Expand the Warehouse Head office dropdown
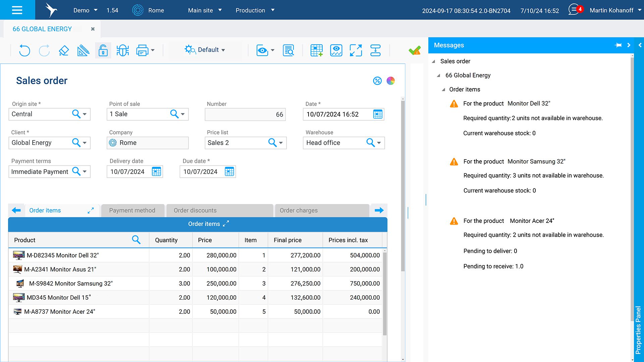Screen dimensions: 644x362 pyautogui.click(x=379, y=143)
